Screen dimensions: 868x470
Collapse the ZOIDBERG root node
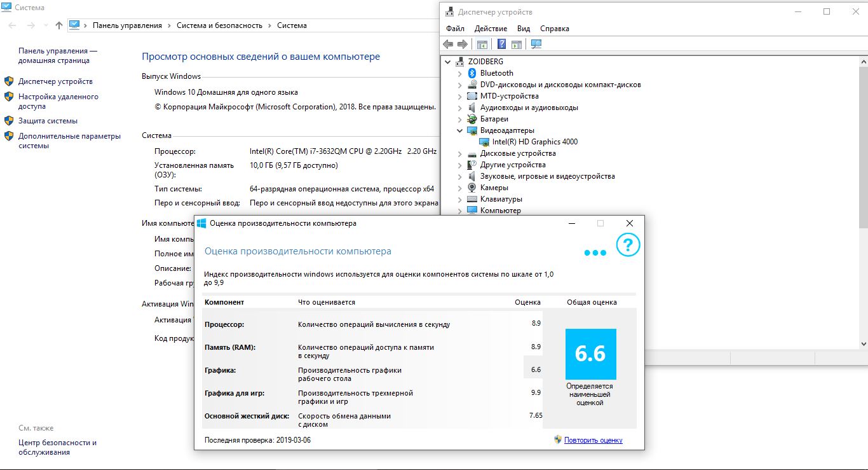point(448,62)
